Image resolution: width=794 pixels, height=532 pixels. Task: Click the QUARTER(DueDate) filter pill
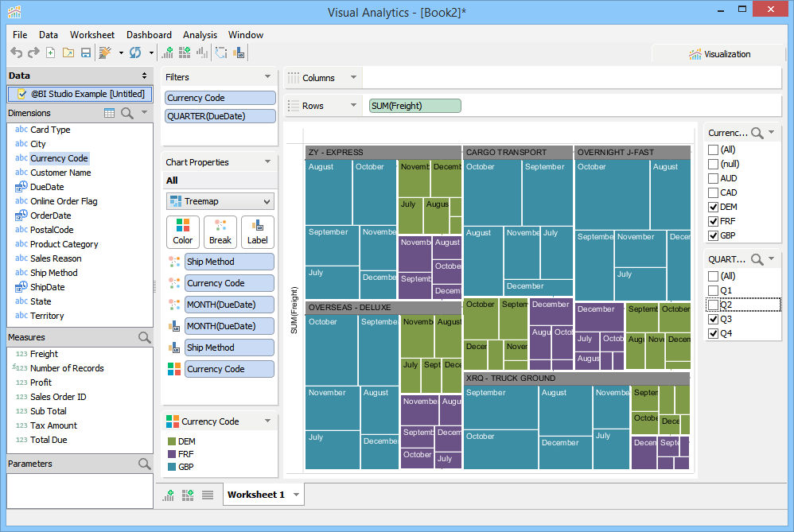220,116
